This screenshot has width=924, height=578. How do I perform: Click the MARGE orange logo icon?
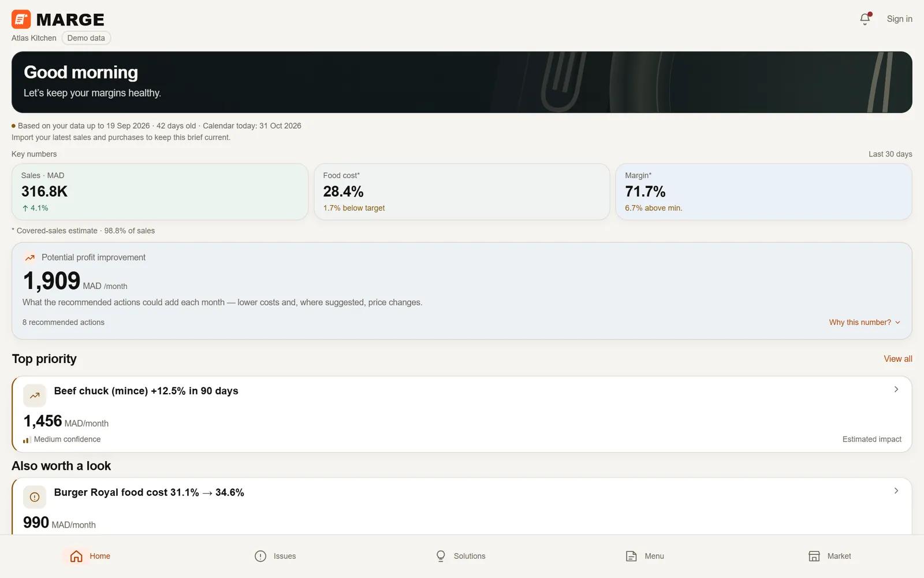coord(21,19)
